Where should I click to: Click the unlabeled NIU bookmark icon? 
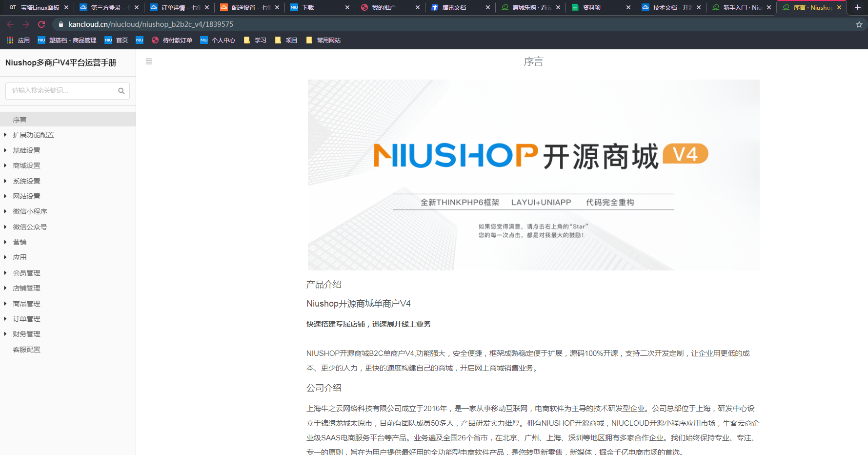point(140,40)
